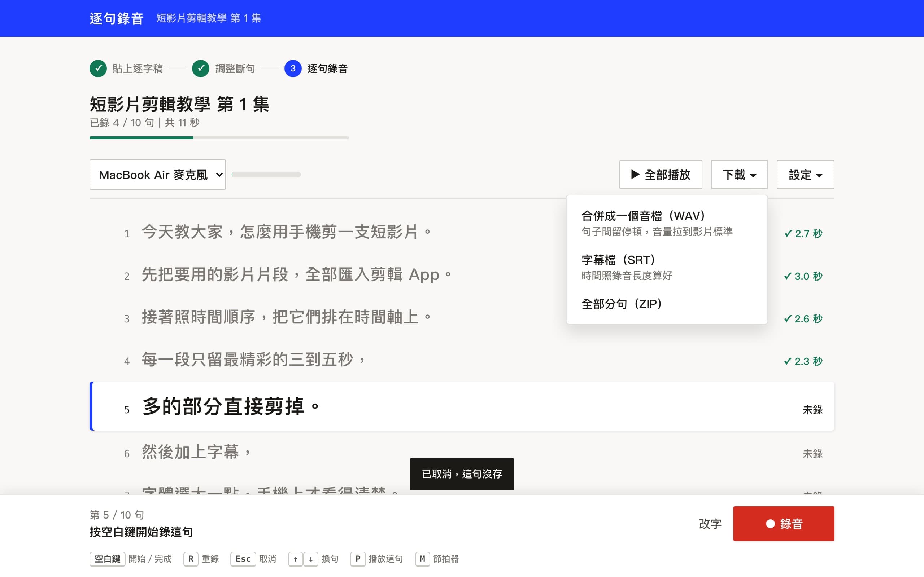
Task: Click the green checkmark for 貼上逐字稿 step
Action: click(98, 69)
